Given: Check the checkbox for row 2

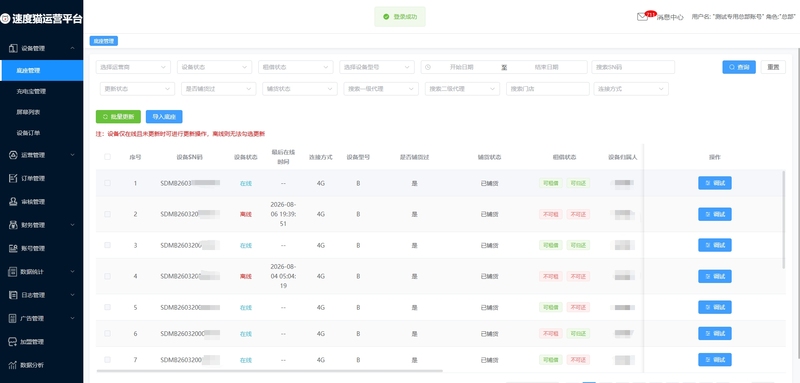Looking at the screenshot, I should [107, 214].
